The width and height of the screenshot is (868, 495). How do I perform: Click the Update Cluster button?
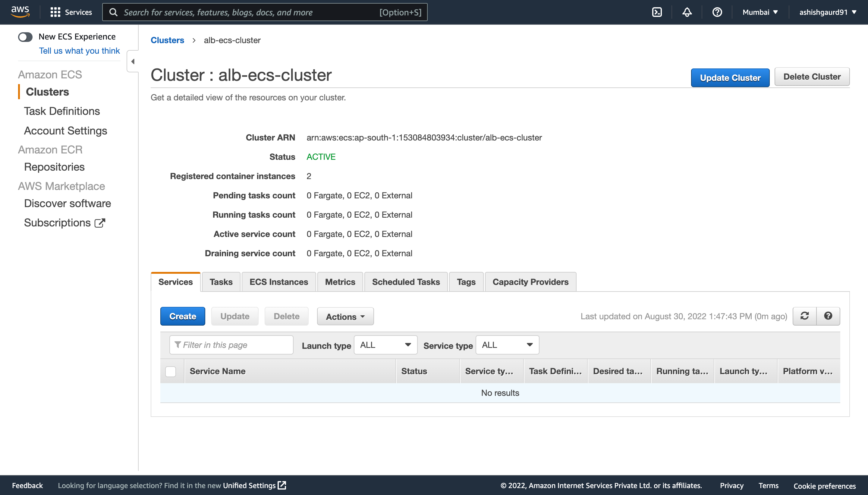tap(730, 76)
